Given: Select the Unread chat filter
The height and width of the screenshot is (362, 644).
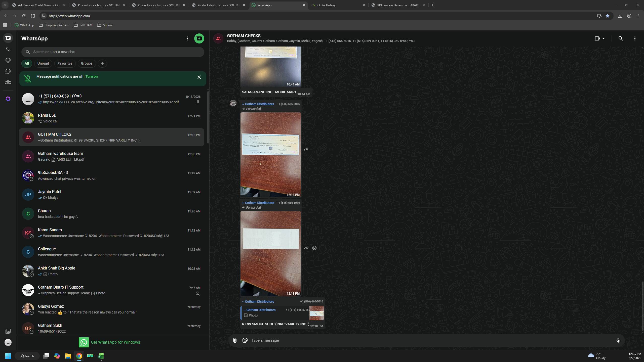Looking at the screenshot, I should [x=43, y=63].
